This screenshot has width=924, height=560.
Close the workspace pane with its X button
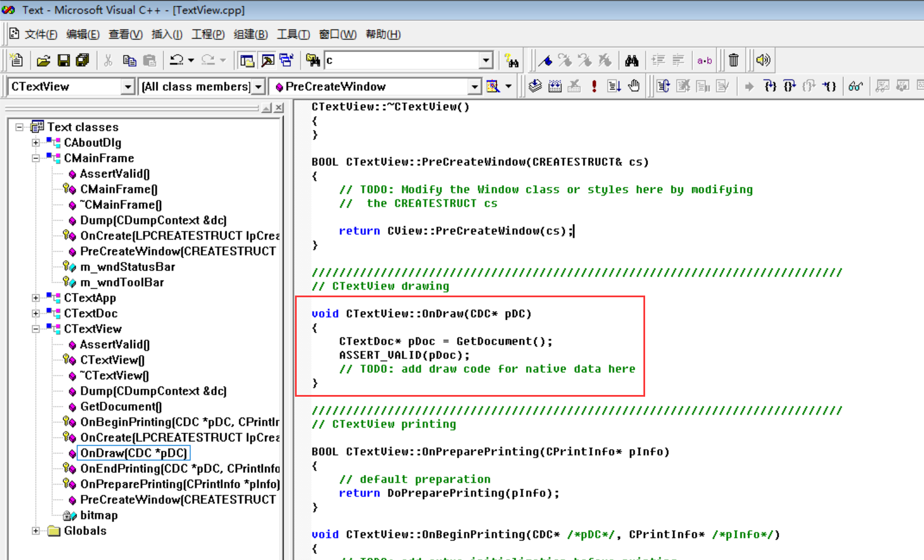coord(279,108)
